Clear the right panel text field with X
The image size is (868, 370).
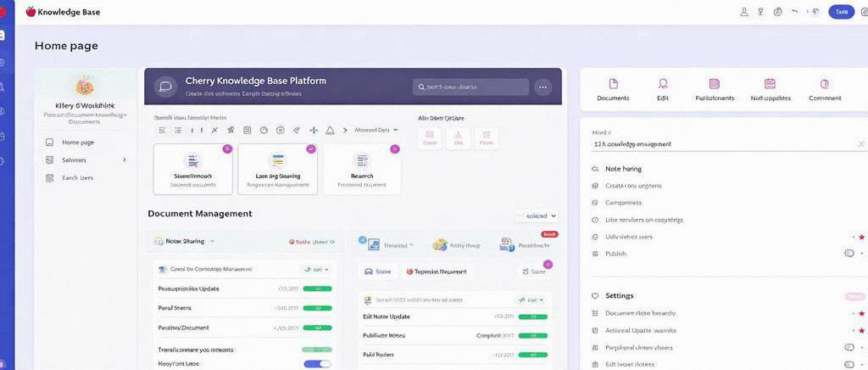(x=861, y=144)
